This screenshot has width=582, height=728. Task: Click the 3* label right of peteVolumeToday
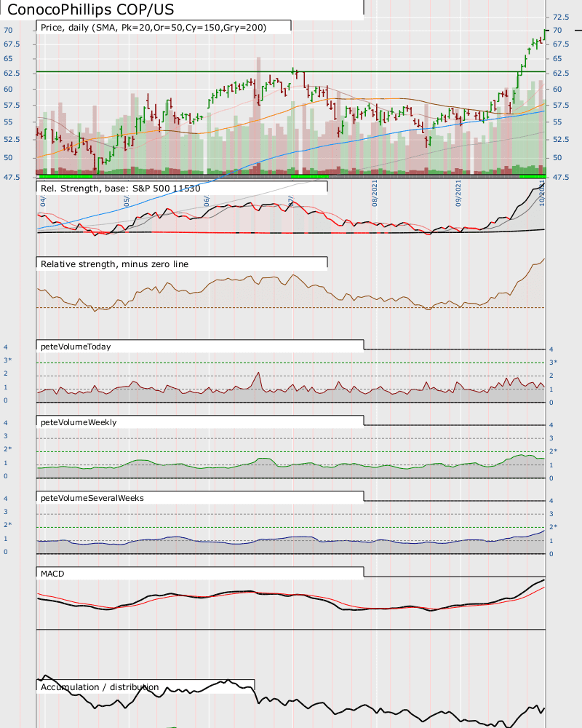553,363
